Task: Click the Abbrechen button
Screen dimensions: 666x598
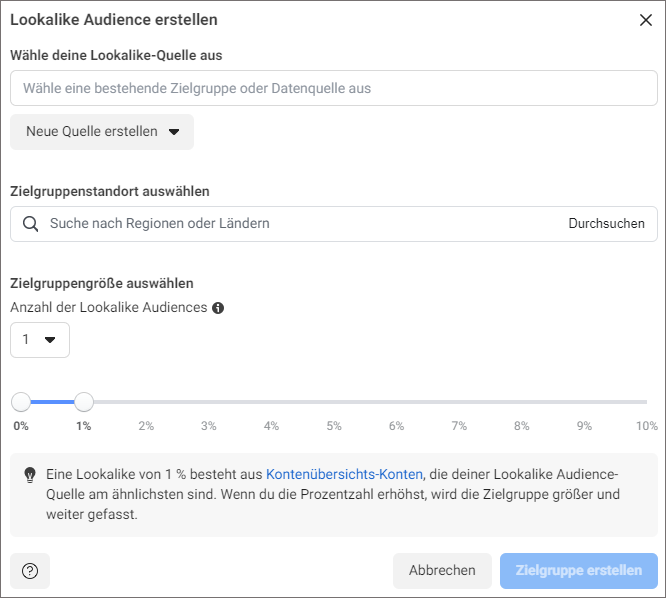Action: pos(442,571)
